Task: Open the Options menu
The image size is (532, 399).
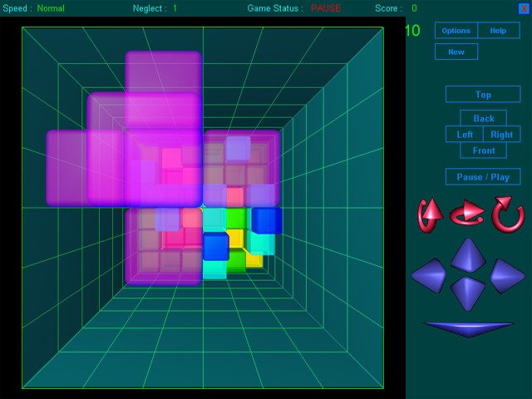Action: coord(456,31)
